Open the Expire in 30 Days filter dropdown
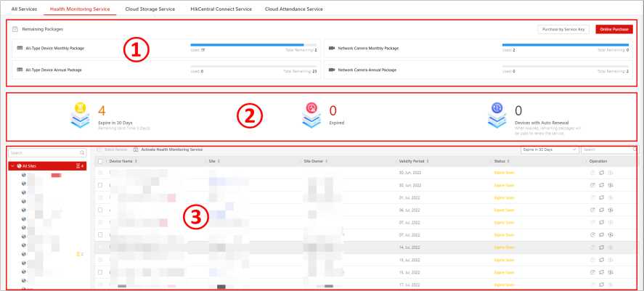This screenshot has height=291, width=644. [550, 149]
